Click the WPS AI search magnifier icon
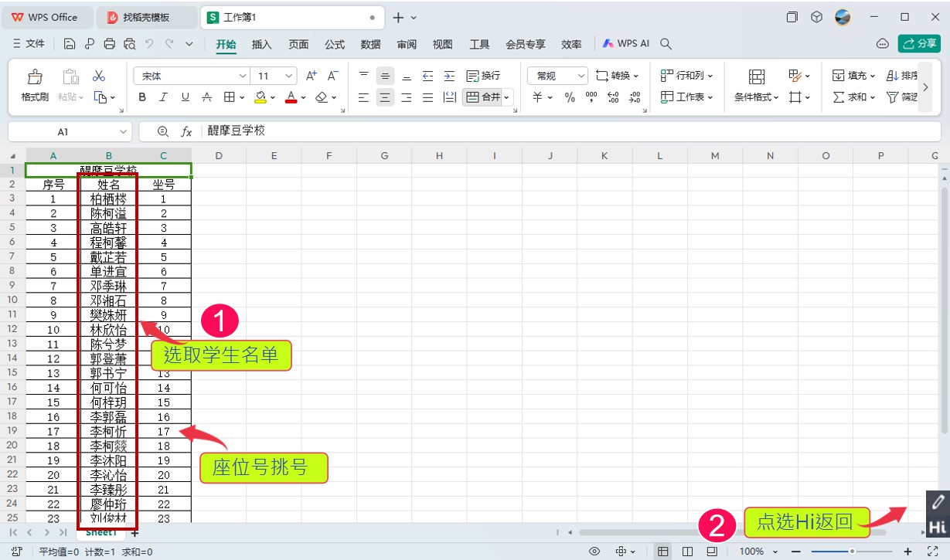 pos(666,44)
